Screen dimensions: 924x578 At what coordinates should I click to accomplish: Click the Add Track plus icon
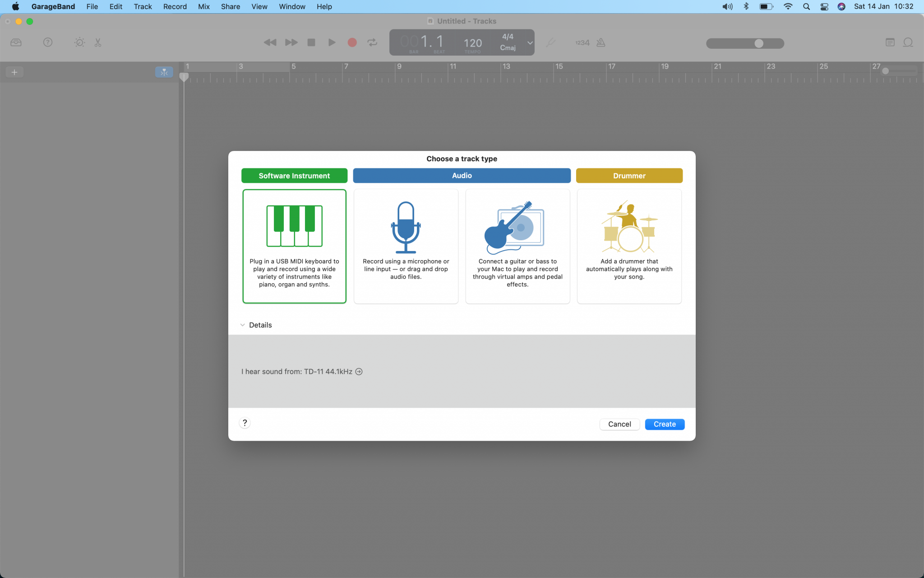click(15, 72)
